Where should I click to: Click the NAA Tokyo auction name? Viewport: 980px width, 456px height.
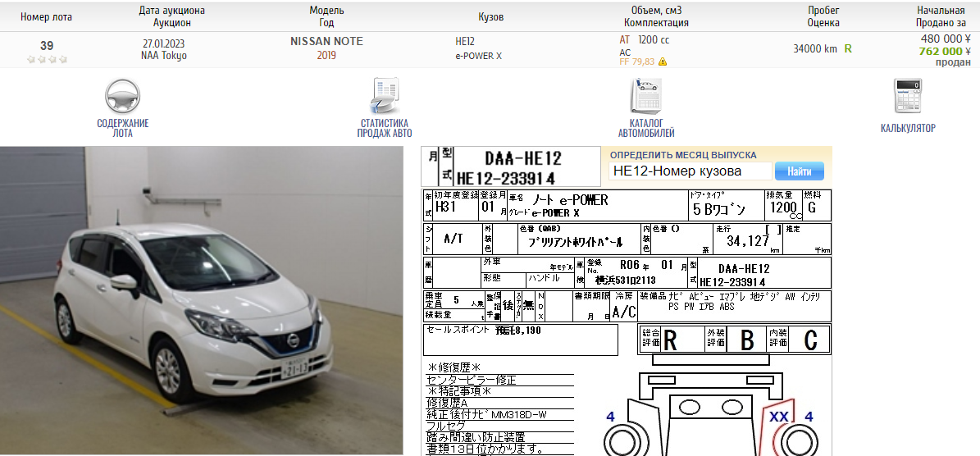pyautogui.click(x=163, y=56)
